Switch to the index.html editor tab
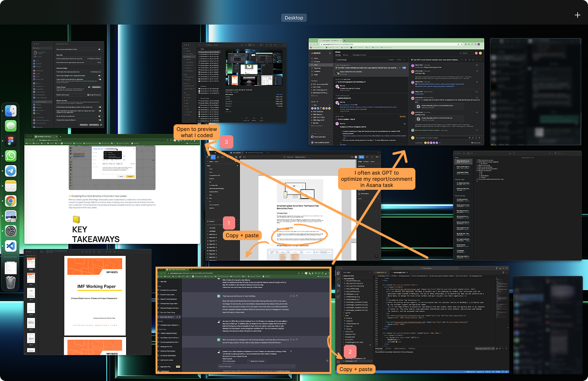 click(381, 271)
